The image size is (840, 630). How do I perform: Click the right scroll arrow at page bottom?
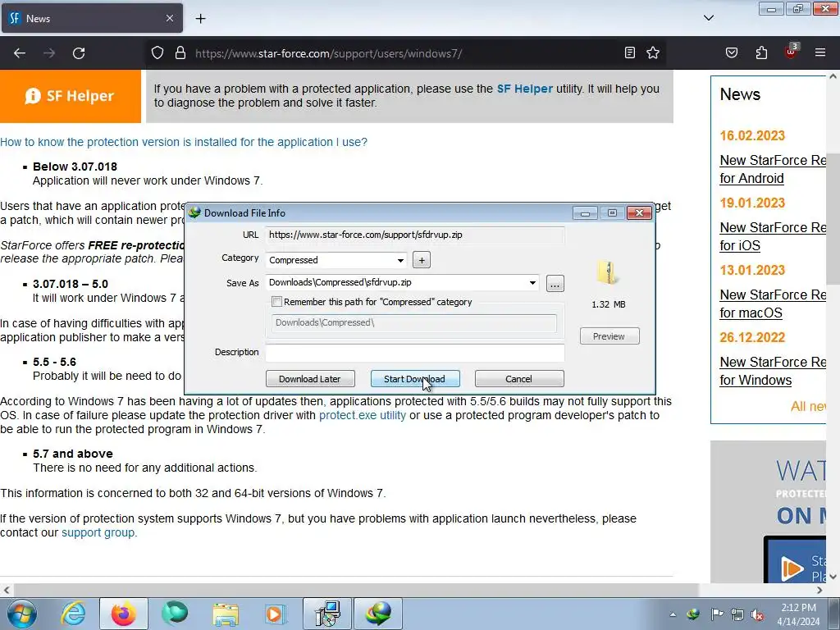(x=819, y=590)
